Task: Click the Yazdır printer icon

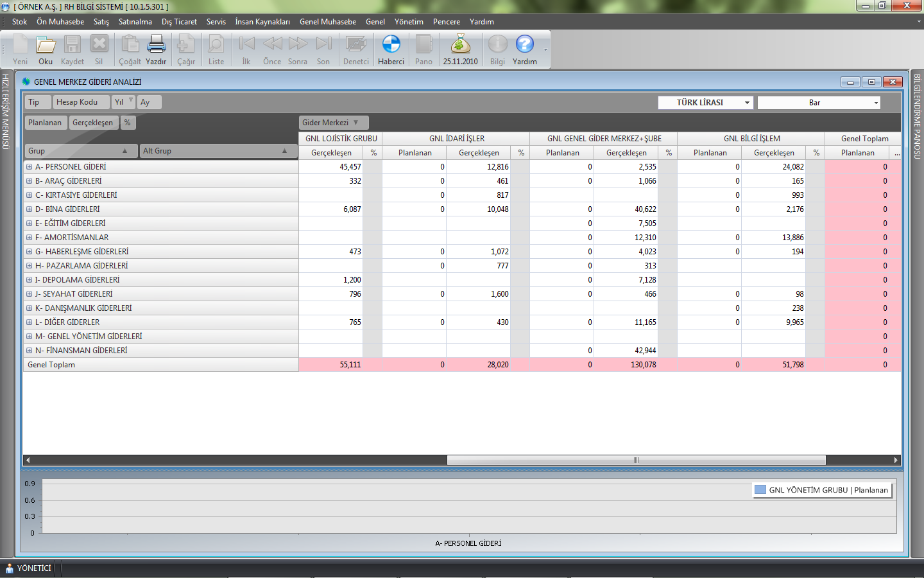Action: click(x=156, y=45)
